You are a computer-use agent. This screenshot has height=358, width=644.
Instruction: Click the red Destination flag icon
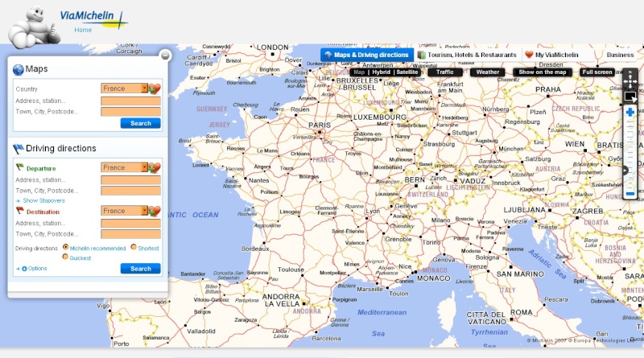(x=19, y=211)
